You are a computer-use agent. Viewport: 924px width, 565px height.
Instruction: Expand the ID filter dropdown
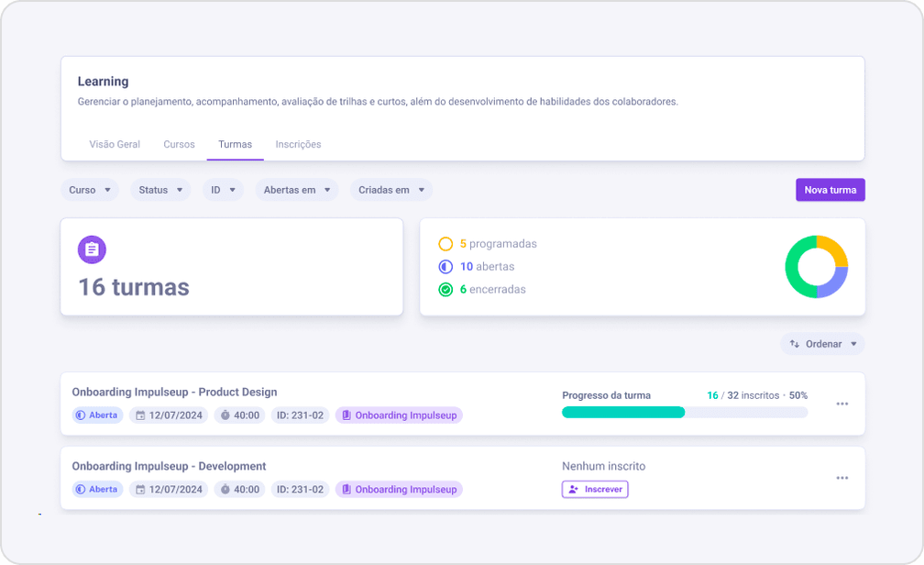pyautogui.click(x=224, y=190)
